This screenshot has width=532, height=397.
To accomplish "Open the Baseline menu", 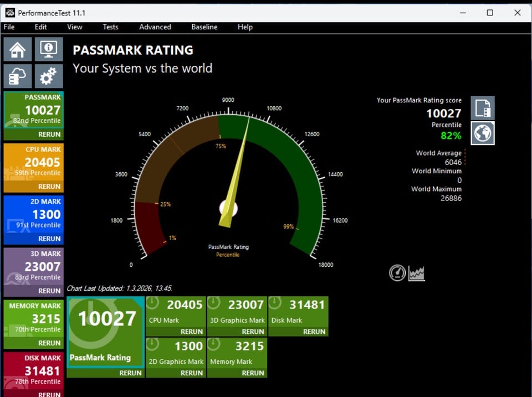I will click(x=204, y=27).
